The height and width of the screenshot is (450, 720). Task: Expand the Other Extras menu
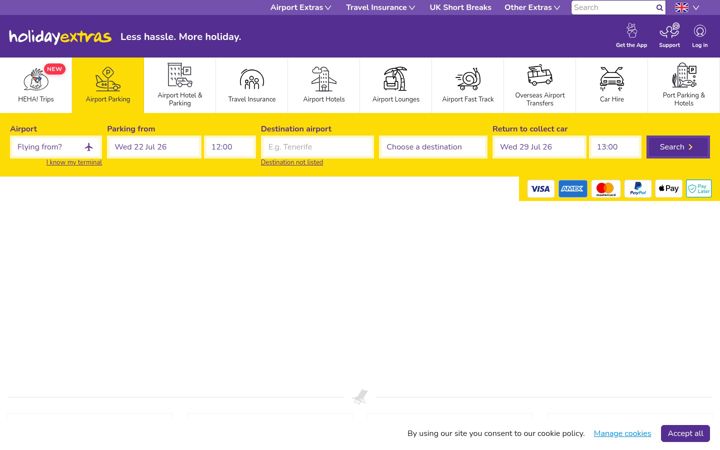click(x=532, y=7)
